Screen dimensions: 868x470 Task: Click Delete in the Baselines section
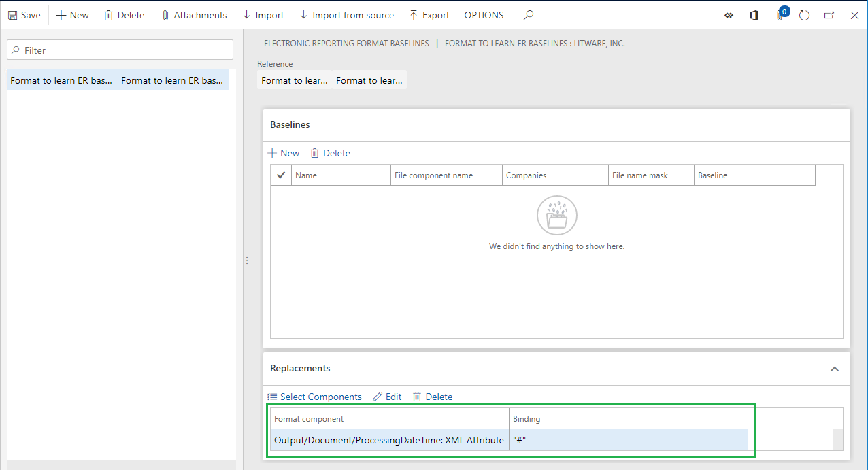click(x=330, y=153)
